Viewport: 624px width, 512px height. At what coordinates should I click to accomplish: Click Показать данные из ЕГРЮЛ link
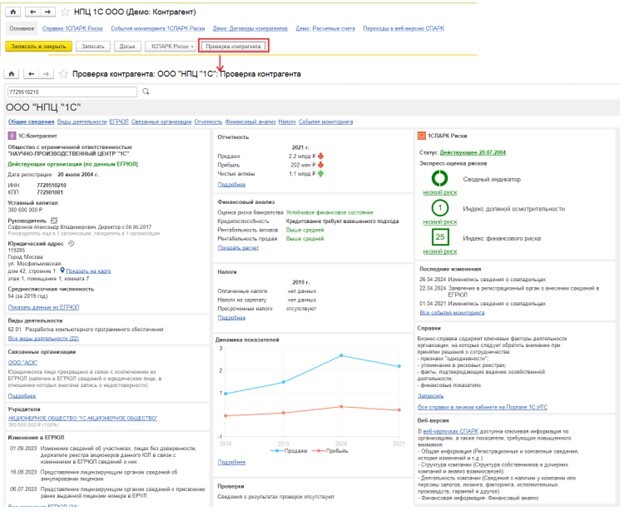[x=43, y=307]
